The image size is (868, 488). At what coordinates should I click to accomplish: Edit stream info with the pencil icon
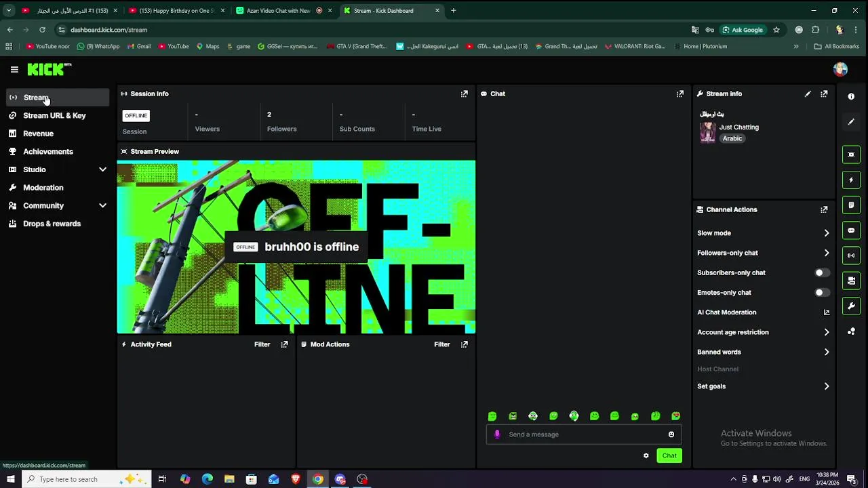pos(808,94)
